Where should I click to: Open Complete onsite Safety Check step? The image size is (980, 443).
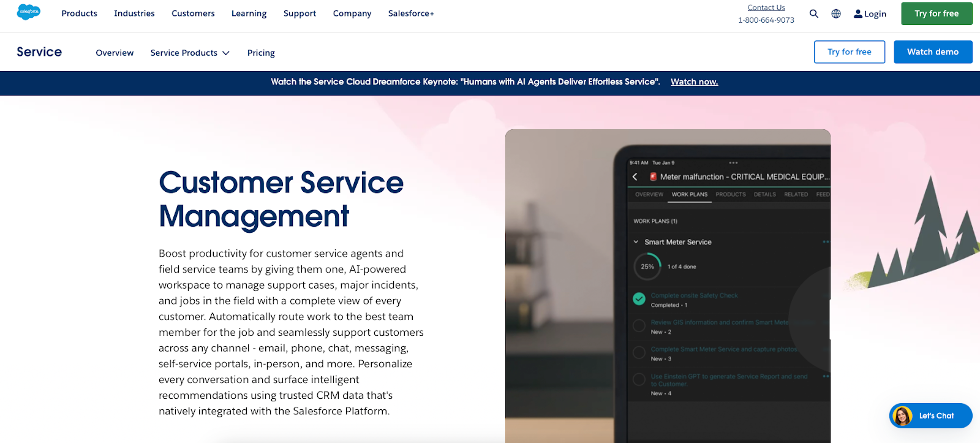(695, 295)
